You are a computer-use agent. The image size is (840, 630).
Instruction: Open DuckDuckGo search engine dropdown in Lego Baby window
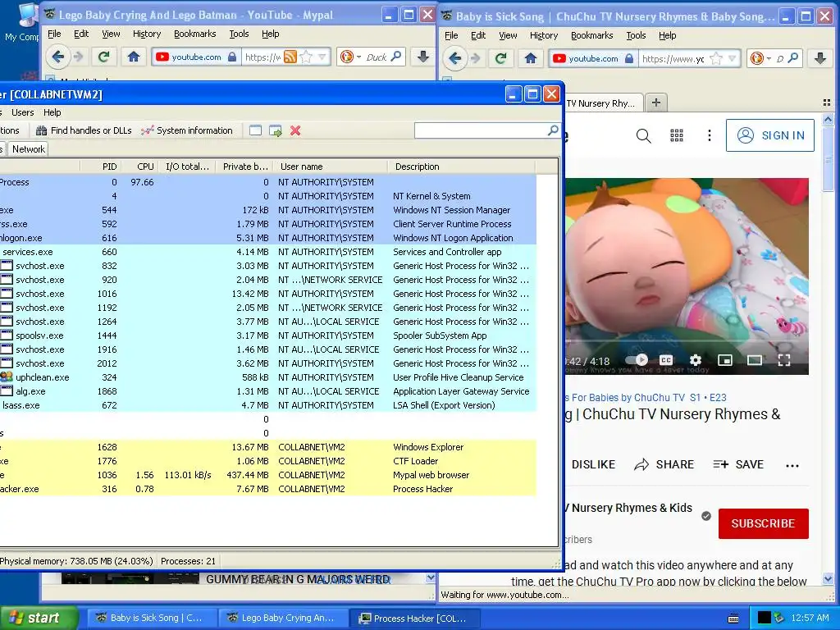[x=349, y=57]
